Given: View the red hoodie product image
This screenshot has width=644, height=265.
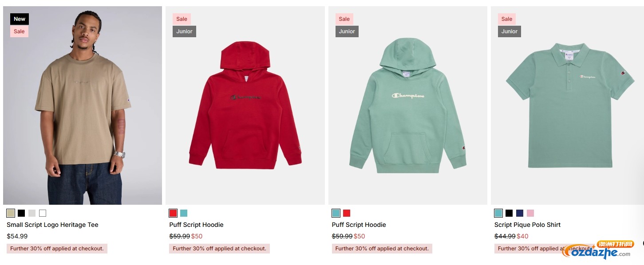Looking at the screenshot, I should (245, 105).
